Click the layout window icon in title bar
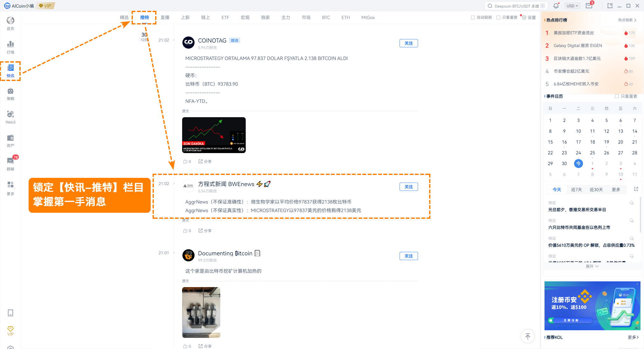The height and width of the screenshot is (349, 644). pyautogui.click(x=610, y=6)
